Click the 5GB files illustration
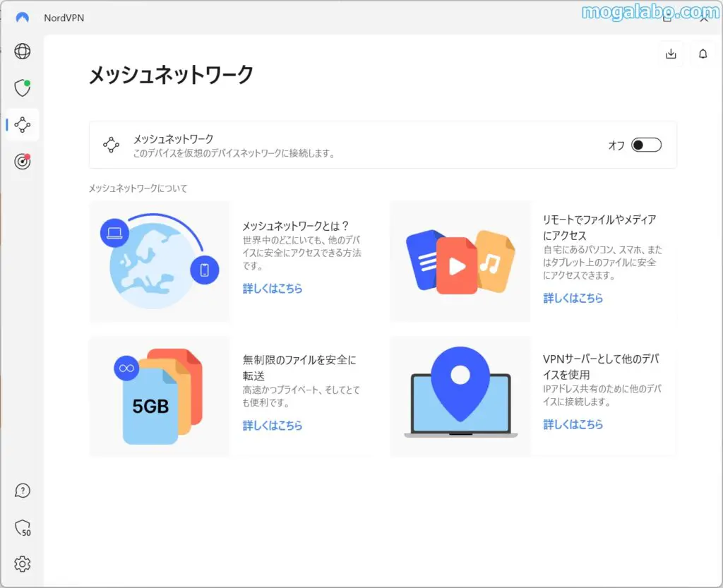Image resolution: width=723 pixels, height=588 pixels. click(159, 397)
